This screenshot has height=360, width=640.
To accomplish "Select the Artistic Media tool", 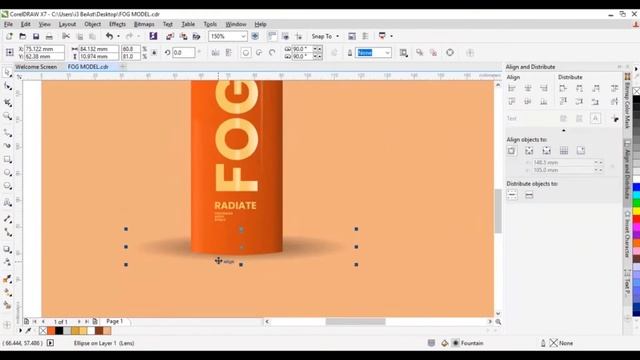I will coord(7,146).
